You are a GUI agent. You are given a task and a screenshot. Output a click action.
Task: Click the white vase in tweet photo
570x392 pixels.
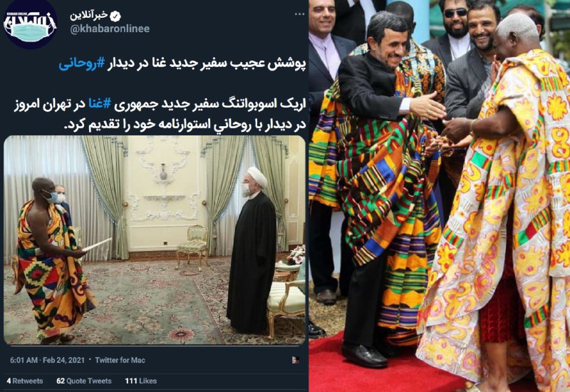(164, 171)
